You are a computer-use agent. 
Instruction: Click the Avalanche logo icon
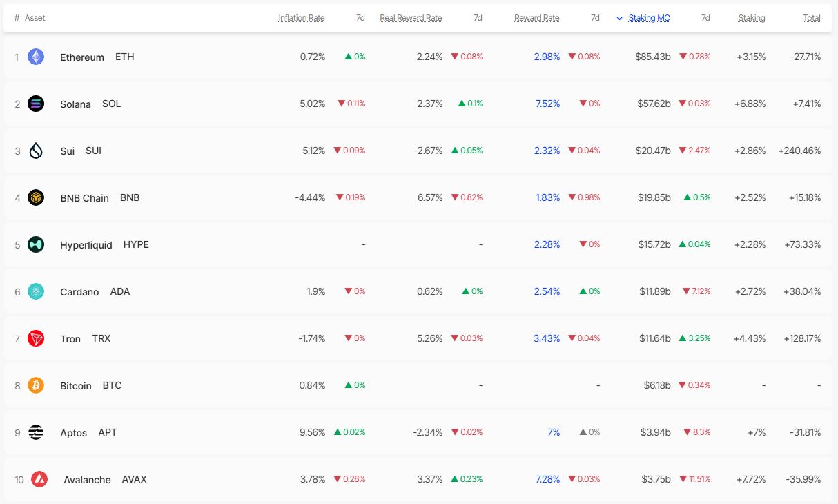coord(39,479)
